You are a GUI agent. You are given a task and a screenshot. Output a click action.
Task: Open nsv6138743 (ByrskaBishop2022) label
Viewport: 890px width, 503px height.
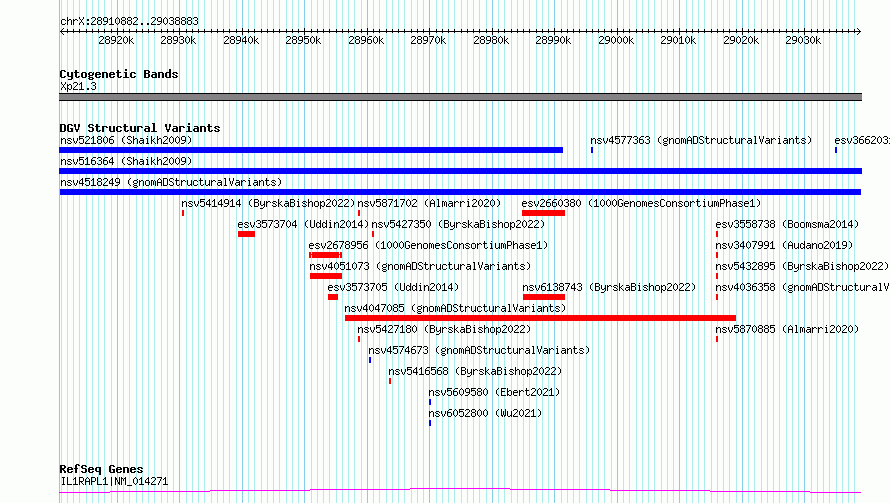coord(609,287)
